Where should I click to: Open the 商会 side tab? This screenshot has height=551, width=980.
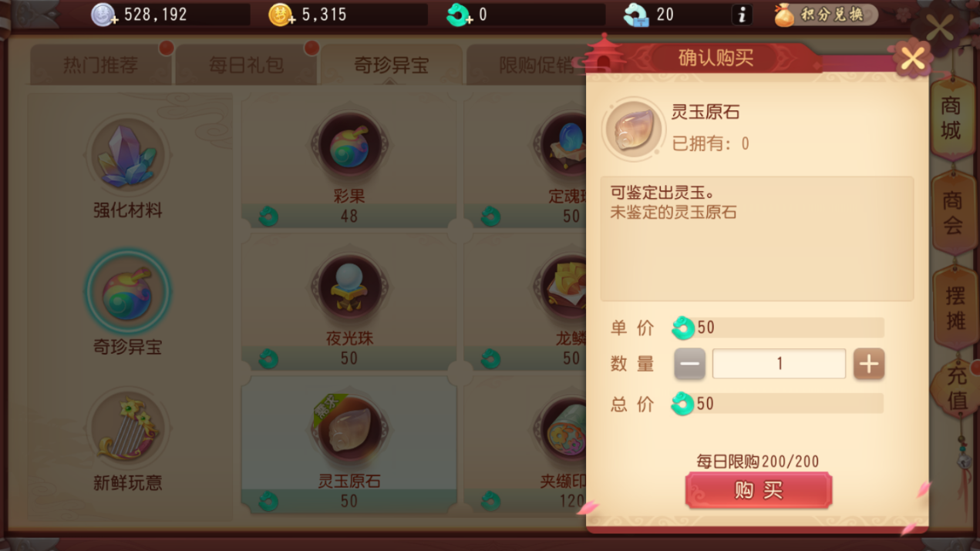click(x=953, y=214)
